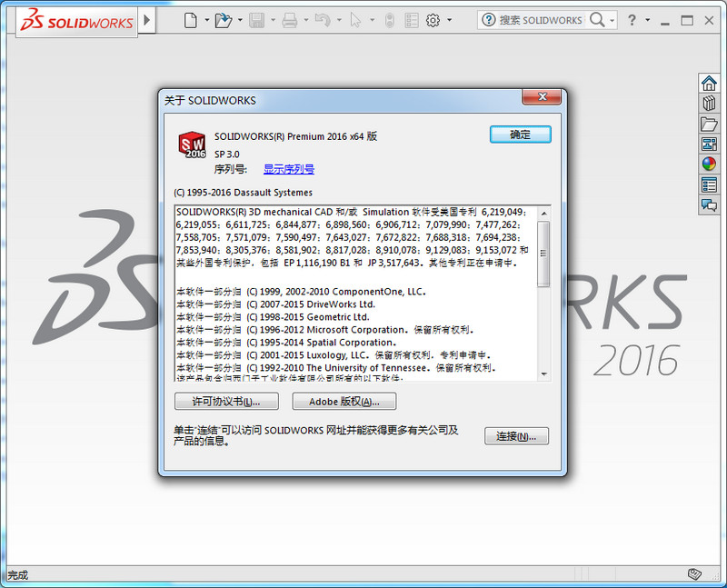
Task: Click the File Properties toolbar icon
Action: point(413,19)
